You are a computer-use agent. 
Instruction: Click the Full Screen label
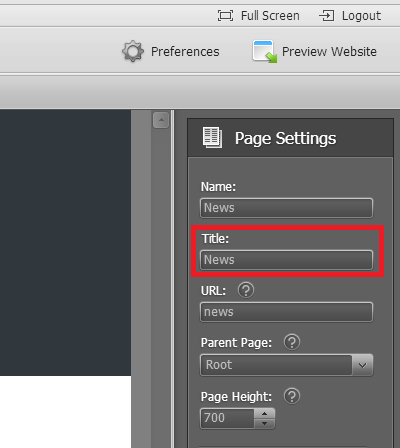click(270, 16)
